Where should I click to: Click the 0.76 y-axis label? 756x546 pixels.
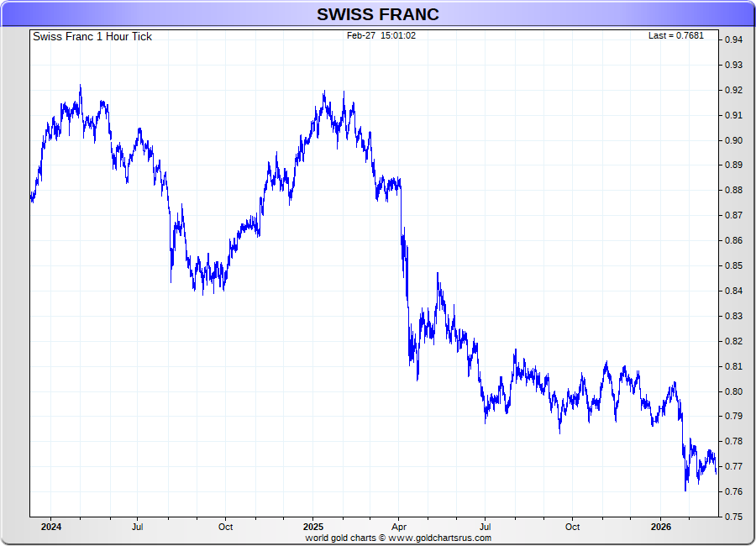[x=734, y=491]
